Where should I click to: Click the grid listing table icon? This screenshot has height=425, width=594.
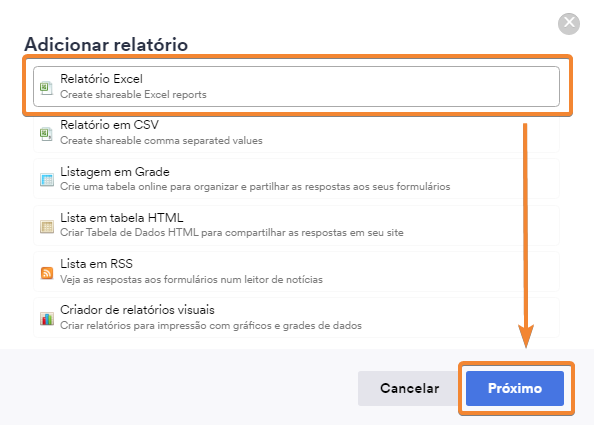pos(47,180)
